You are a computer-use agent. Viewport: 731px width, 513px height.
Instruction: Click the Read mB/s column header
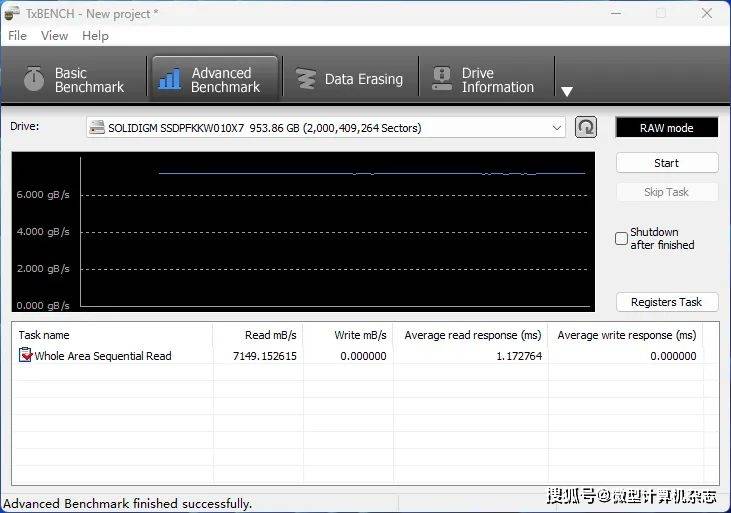[270, 335]
